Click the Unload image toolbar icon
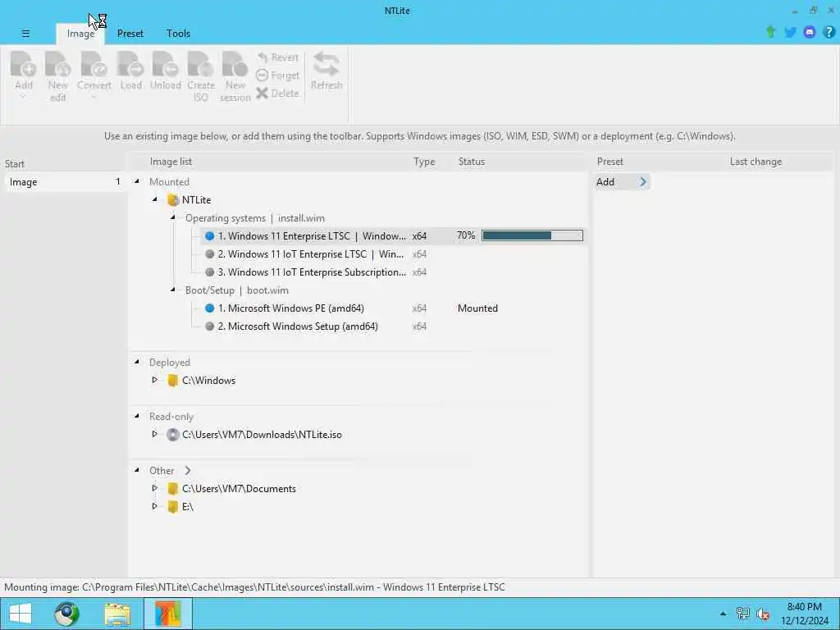This screenshot has height=630, width=840. tap(165, 64)
